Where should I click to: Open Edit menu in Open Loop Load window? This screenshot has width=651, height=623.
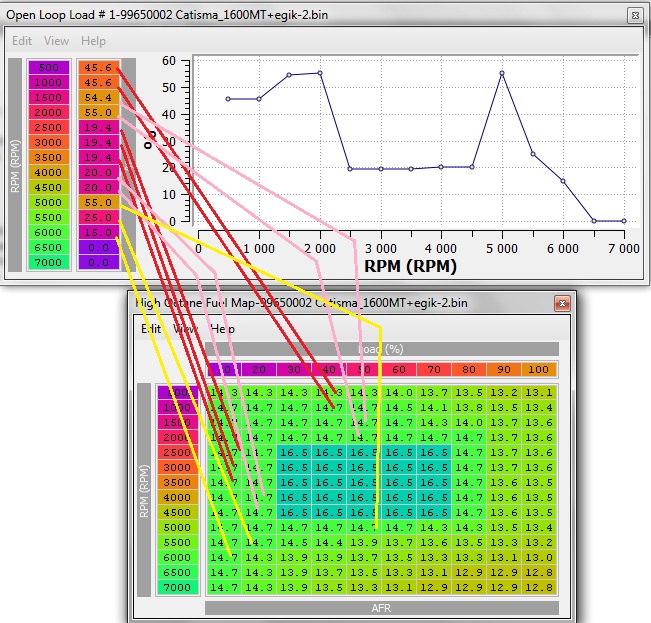[x=22, y=41]
